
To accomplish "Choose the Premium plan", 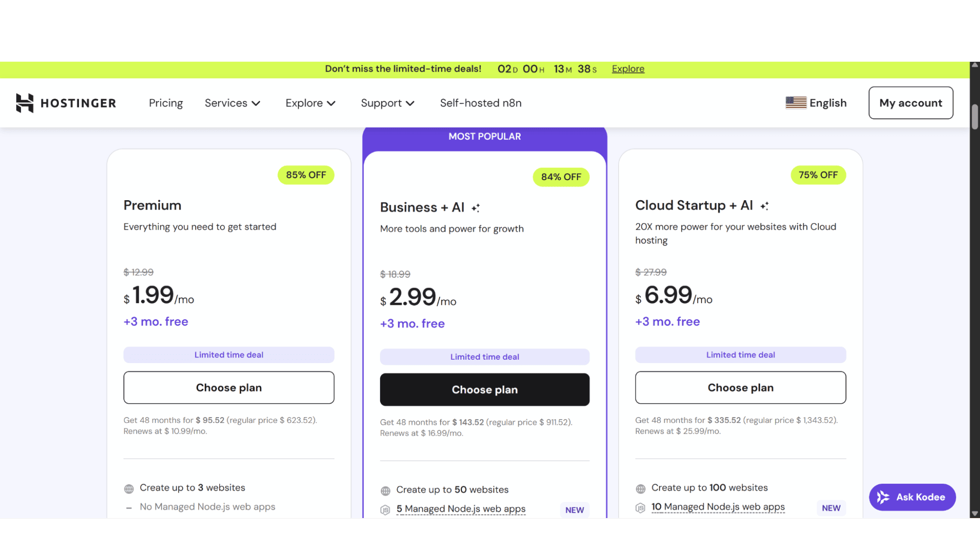I will (x=229, y=388).
